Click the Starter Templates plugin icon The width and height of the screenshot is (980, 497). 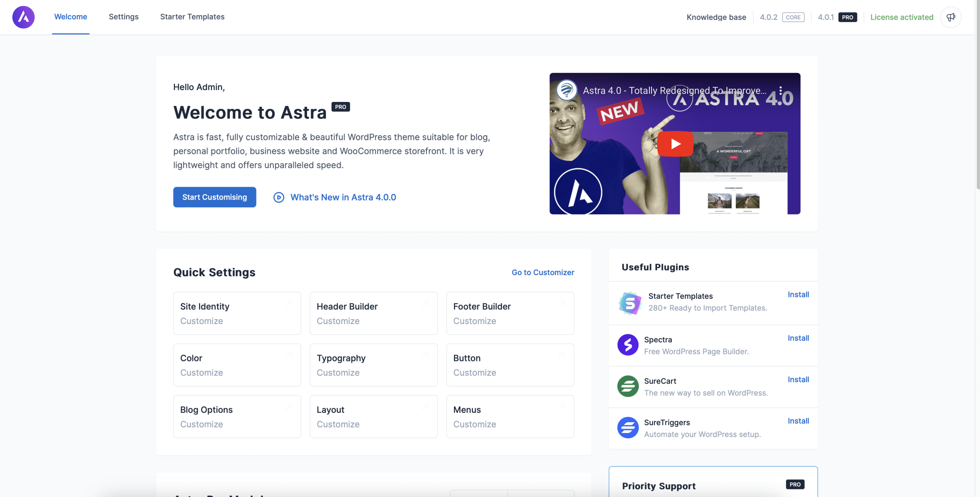(x=630, y=303)
